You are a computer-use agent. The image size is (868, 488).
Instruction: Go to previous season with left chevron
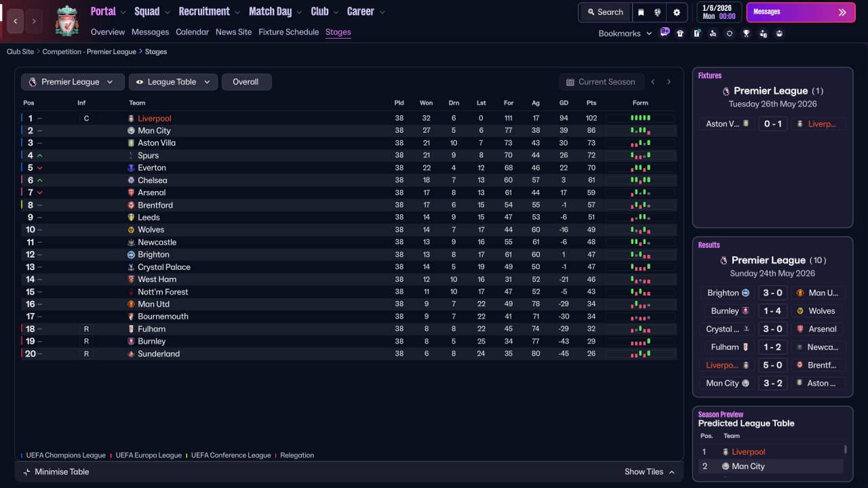point(653,82)
